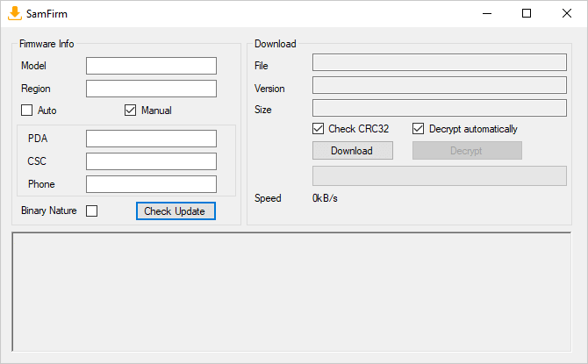
Task: Click the Region input field
Action: click(151, 89)
